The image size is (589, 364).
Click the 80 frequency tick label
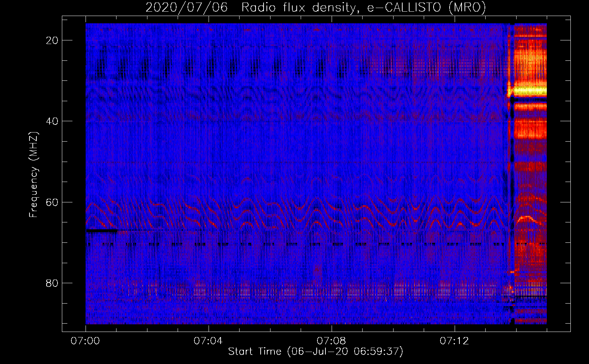pyautogui.click(x=52, y=283)
